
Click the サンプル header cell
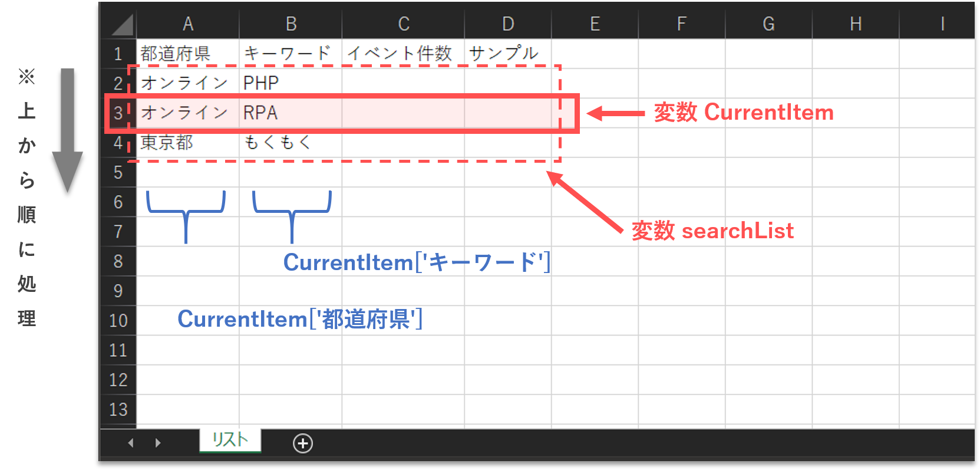(x=507, y=54)
